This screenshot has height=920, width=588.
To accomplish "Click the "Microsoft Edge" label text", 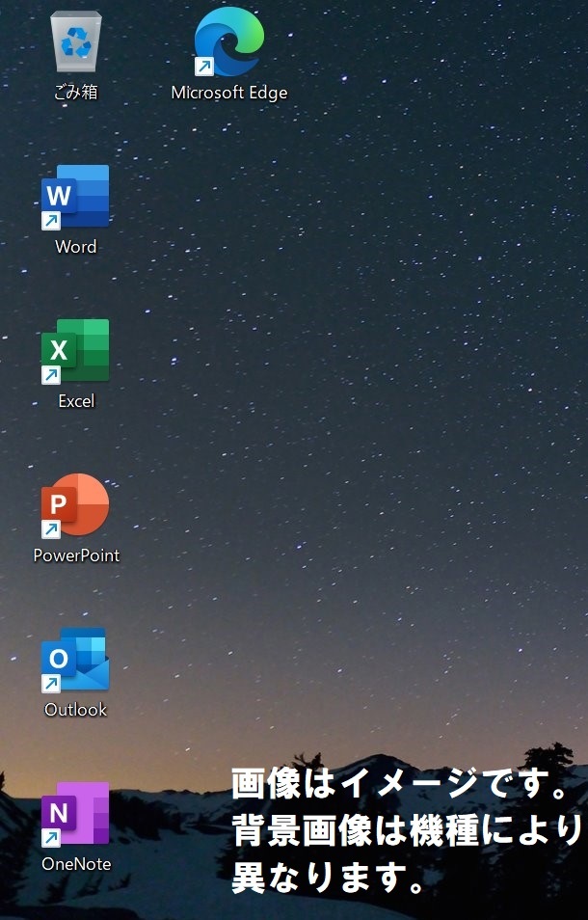I will [x=229, y=93].
